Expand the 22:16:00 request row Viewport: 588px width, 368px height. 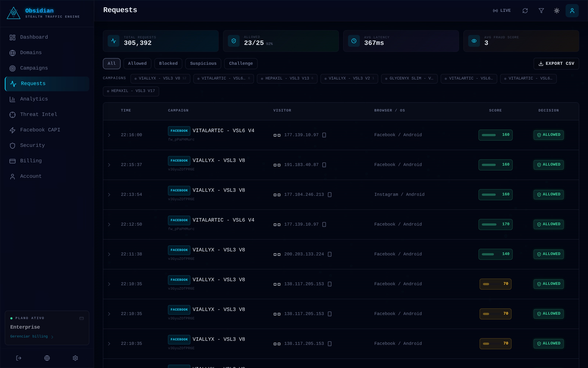pyautogui.click(x=109, y=135)
